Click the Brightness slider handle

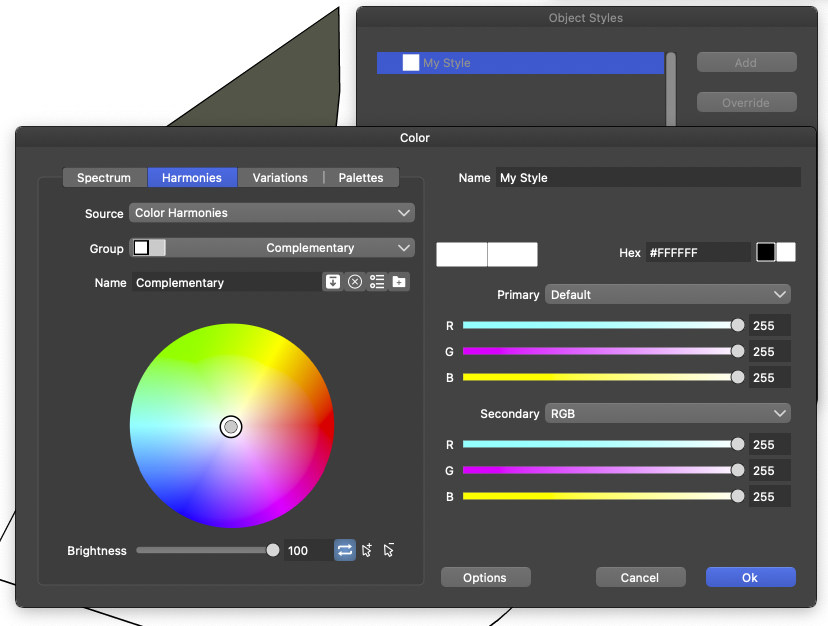tap(273, 550)
